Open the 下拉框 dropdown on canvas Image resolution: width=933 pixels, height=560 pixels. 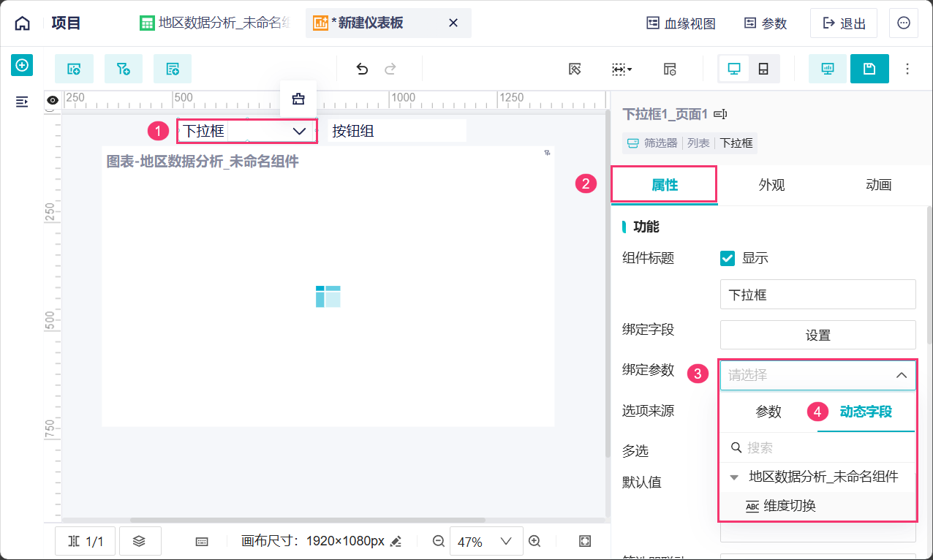click(x=247, y=131)
